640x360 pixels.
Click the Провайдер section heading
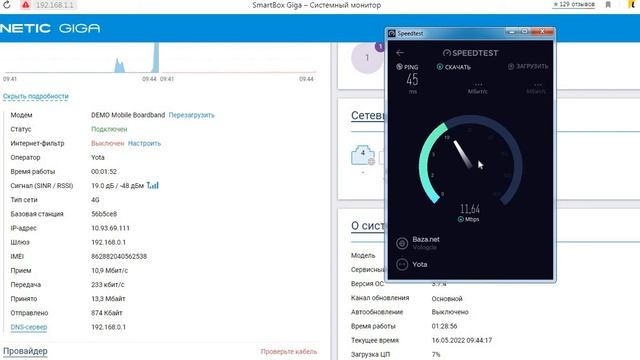coord(25,351)
